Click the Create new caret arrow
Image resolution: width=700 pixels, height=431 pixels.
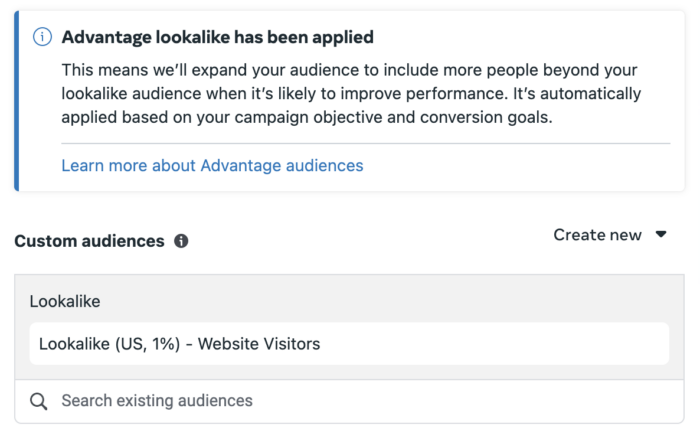coord(661,234)
